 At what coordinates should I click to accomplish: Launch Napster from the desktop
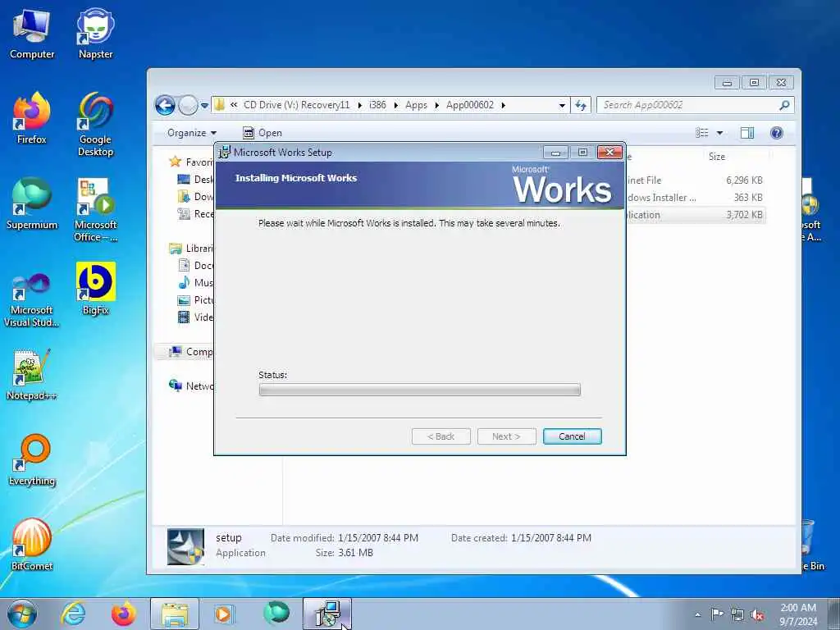pyautogui.click(x=95, y=34)
